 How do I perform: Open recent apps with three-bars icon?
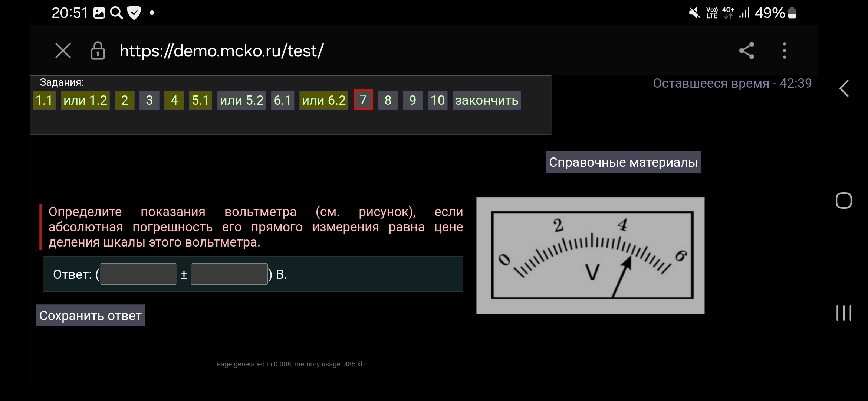tap(844, 313)
